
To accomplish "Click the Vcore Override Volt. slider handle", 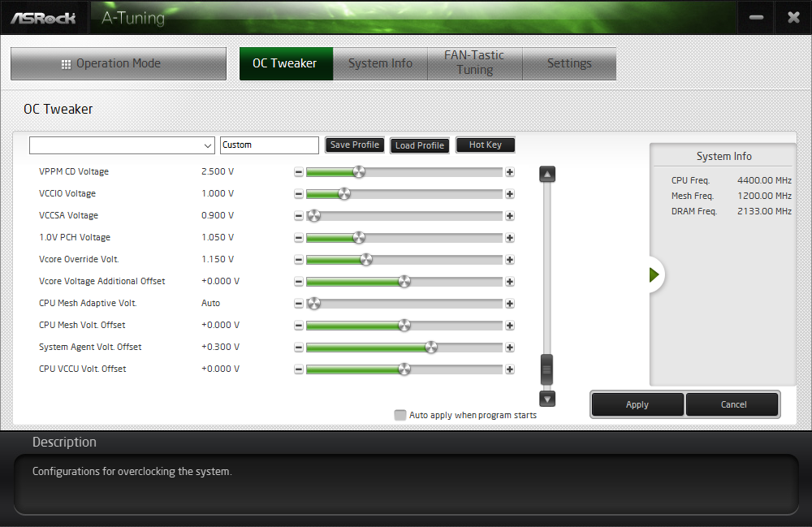I will pos(366,259).
